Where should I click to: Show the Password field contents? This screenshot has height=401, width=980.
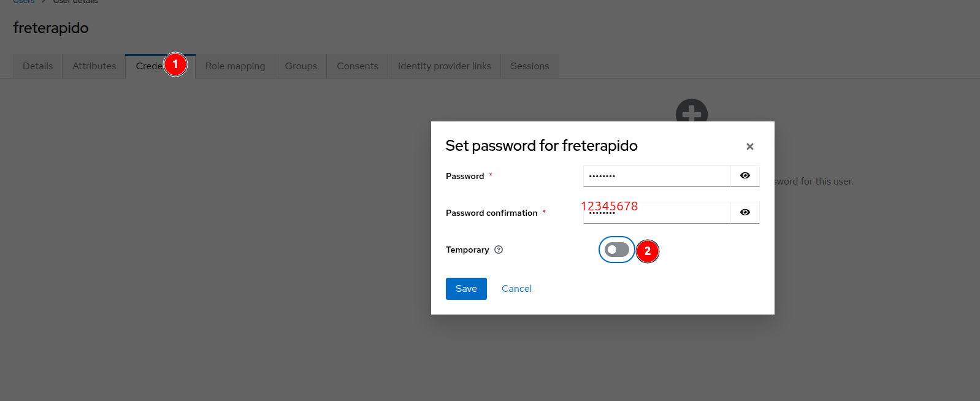tap(745, 176)
